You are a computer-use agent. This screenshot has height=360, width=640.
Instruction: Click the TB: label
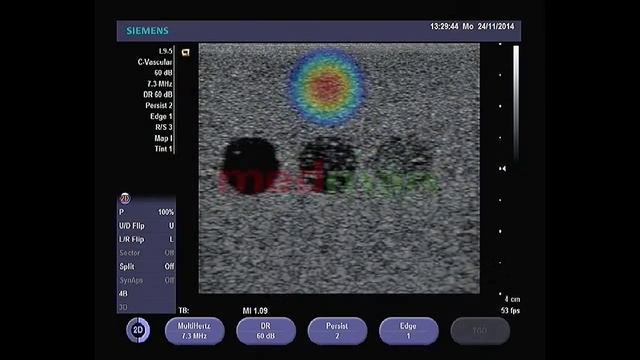184,311
